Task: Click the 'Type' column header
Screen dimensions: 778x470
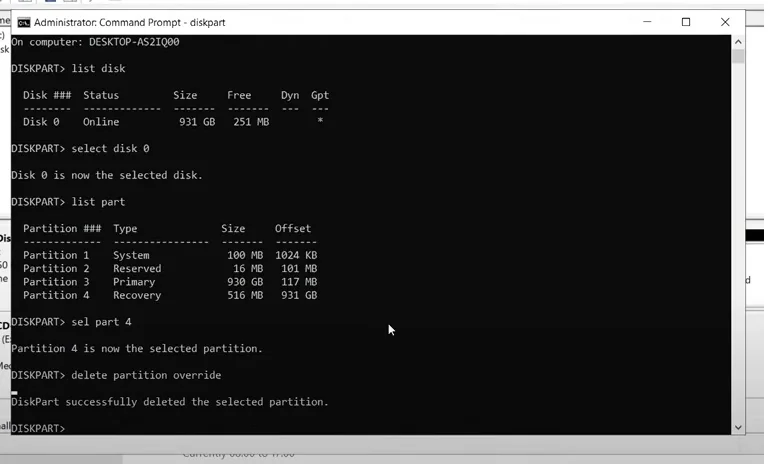Action: coord(125,229)
